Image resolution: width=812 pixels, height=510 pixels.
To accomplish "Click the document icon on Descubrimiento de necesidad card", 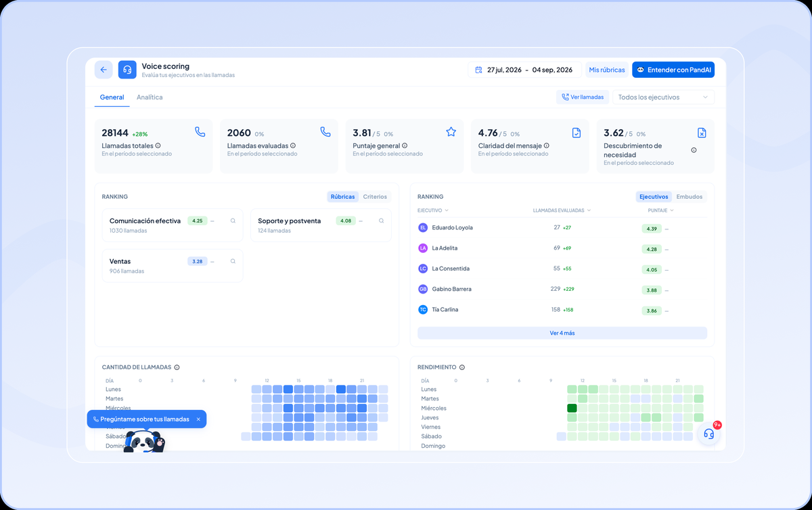I will pos(702,133).
